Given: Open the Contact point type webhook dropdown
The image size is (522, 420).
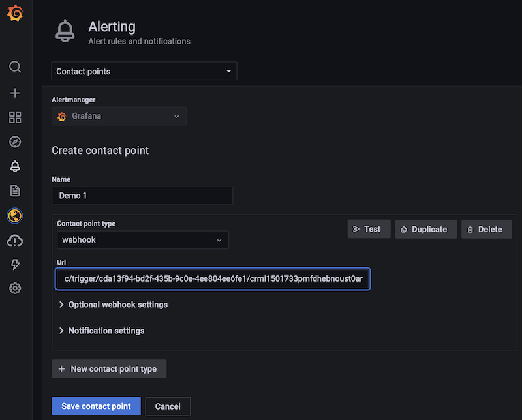Looking at the screenshot, I should (x=142, y=239).
